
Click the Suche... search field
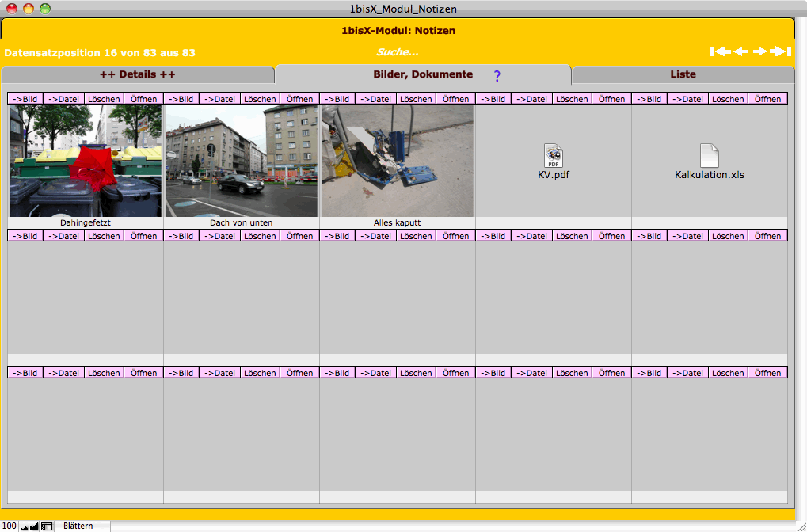(397, 52)
